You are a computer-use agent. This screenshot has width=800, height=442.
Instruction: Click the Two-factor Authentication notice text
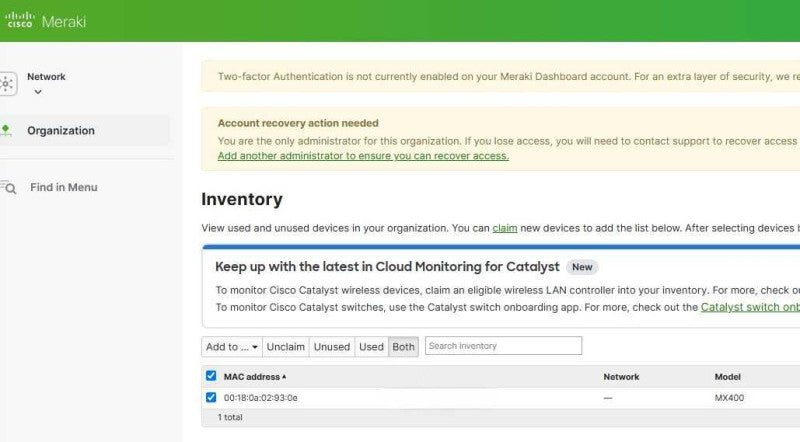click(509, 77)
